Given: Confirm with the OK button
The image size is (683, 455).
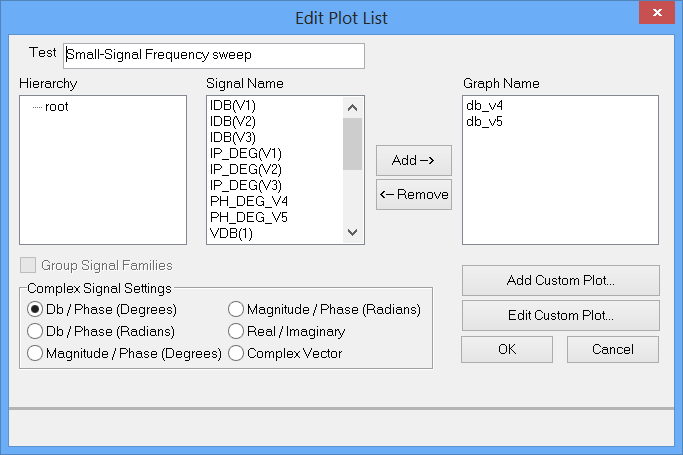Looking at the screenshot, I should [x=506, y=350].
